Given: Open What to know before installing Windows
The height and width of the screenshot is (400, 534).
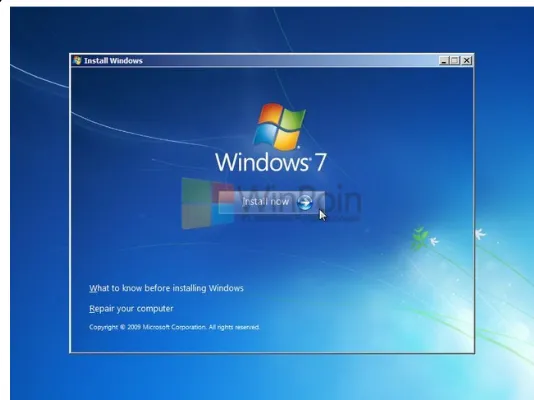Looking at the screenshot, I should click(x=166, y=288).
